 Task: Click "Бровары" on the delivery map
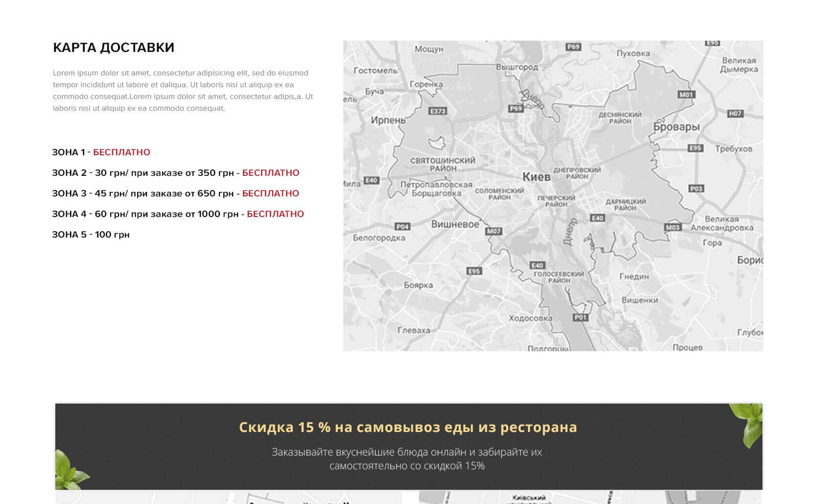pyautogui.click(x=676, y=127)
